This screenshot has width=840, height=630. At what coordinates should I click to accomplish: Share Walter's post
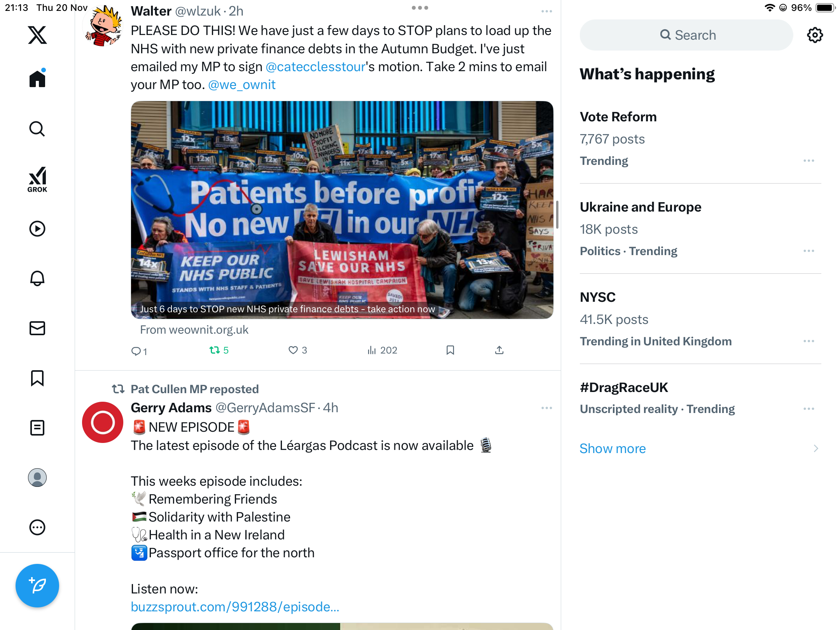point(499,350)
